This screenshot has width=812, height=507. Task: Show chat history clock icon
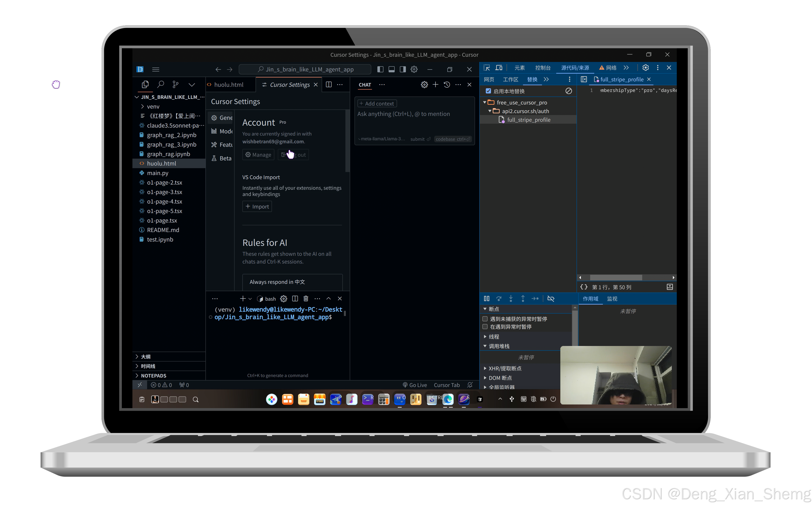pyautogui.click(x=447, y=85)
